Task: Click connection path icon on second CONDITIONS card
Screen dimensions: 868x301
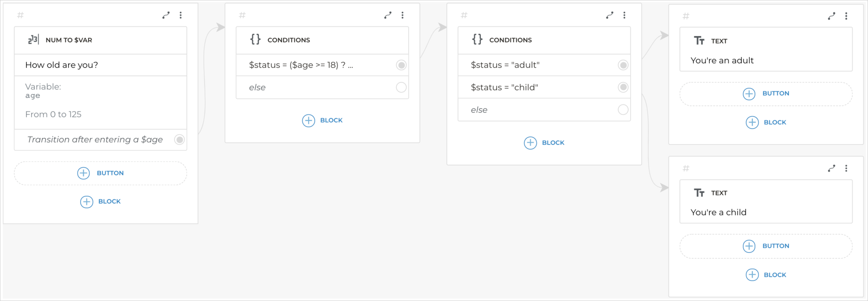Action: point(610,15)
